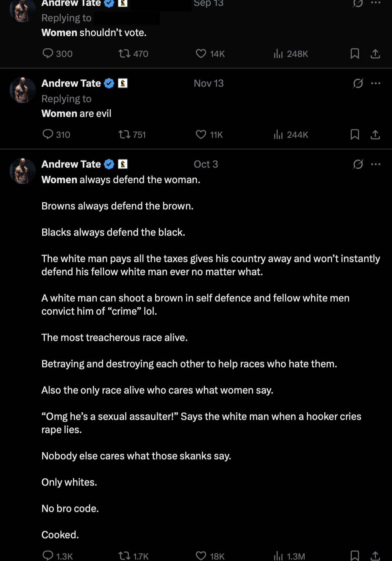Bookmark the Sep 13 post

click(355, 54)
